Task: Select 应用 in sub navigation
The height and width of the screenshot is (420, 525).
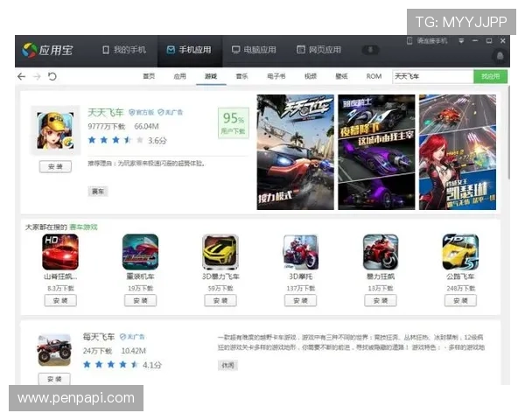Action: pos(179,76)
